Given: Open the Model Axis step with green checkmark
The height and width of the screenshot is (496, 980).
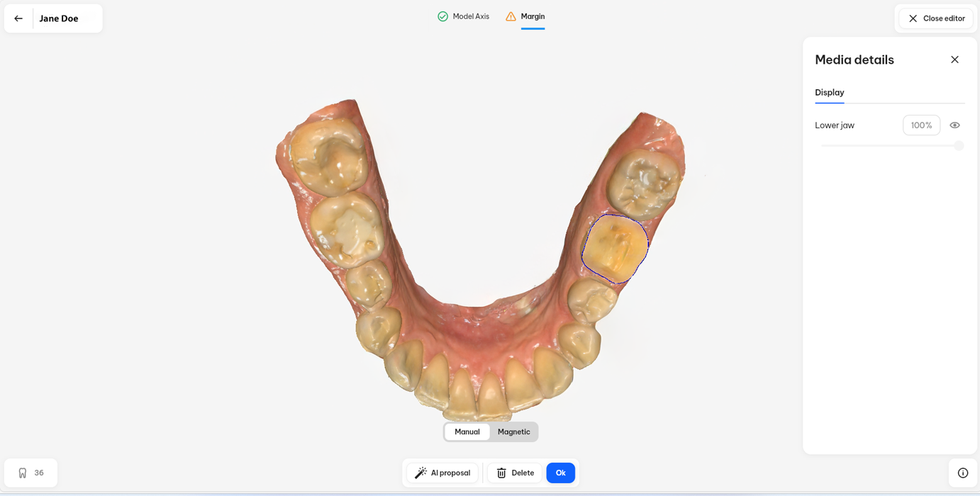Looking at the screenshot, I should [463, 16].
